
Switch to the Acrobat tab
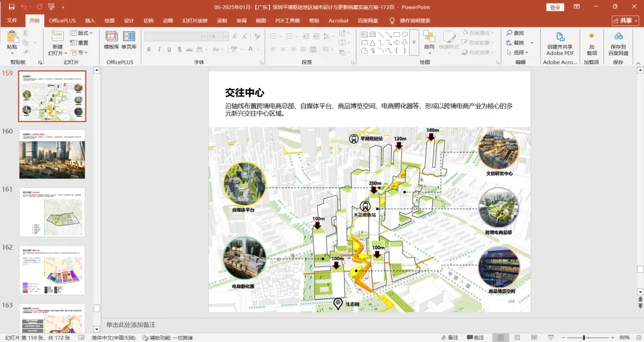(339, 20)
